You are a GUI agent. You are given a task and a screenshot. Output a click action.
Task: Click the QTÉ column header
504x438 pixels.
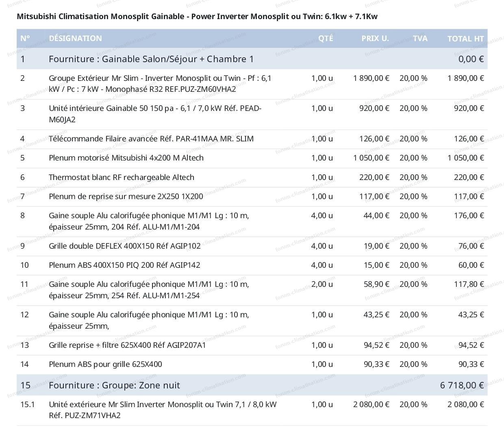pyautogui.click(x=325, y=38)
